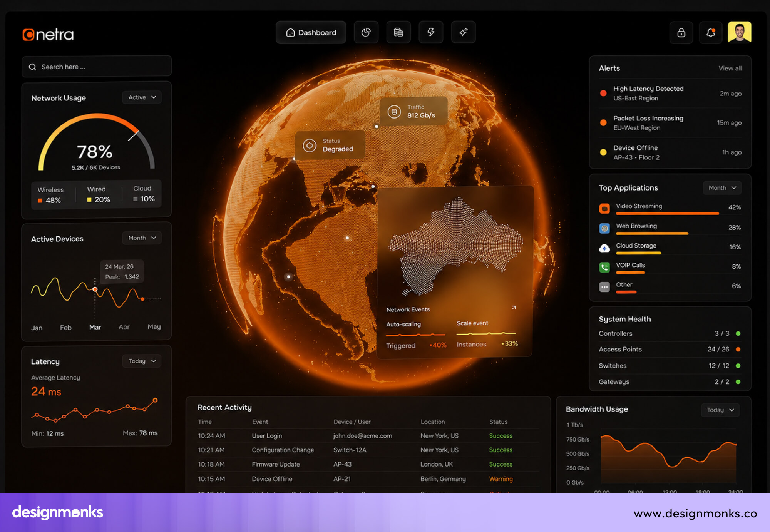Image resolution: width=770 pixels, height=532 pixels.
Task: Click the Firmware Update event row
Action: click(368, 464)
